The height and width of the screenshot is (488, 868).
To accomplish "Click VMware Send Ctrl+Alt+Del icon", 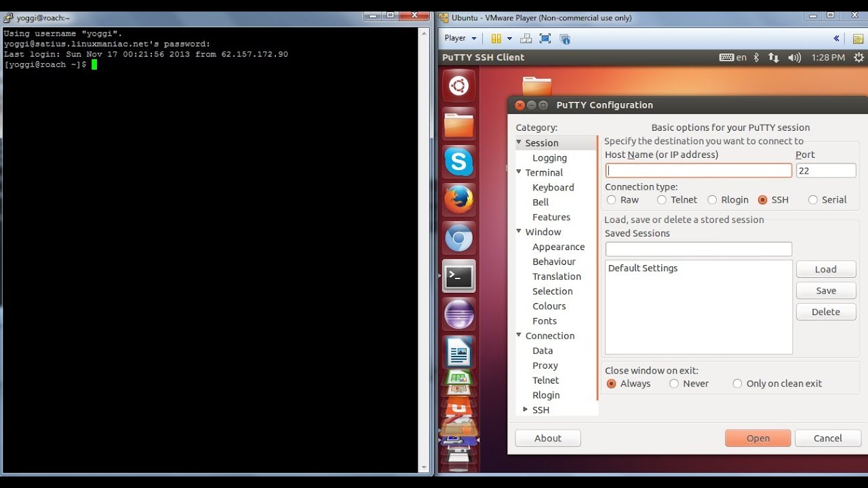I will pos(526,39).
